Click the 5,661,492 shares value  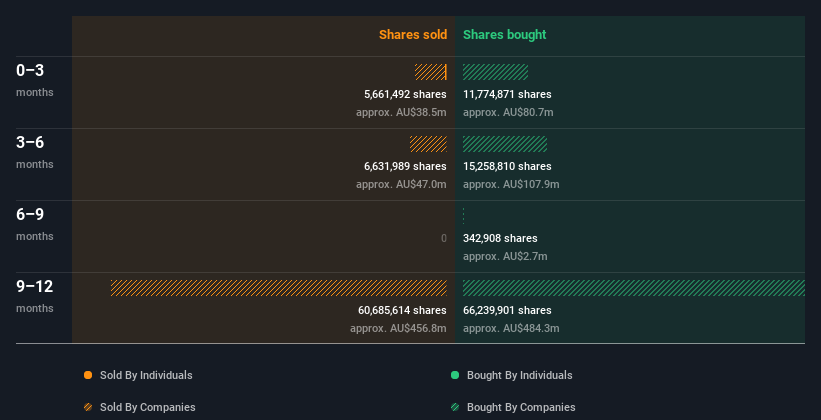tap(405, 94)
